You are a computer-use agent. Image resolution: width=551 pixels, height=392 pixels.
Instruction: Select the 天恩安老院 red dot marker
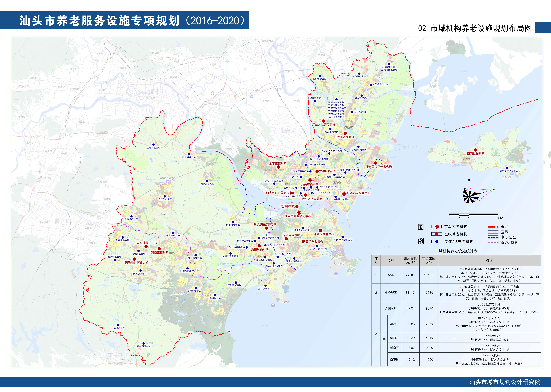[297, 207]
